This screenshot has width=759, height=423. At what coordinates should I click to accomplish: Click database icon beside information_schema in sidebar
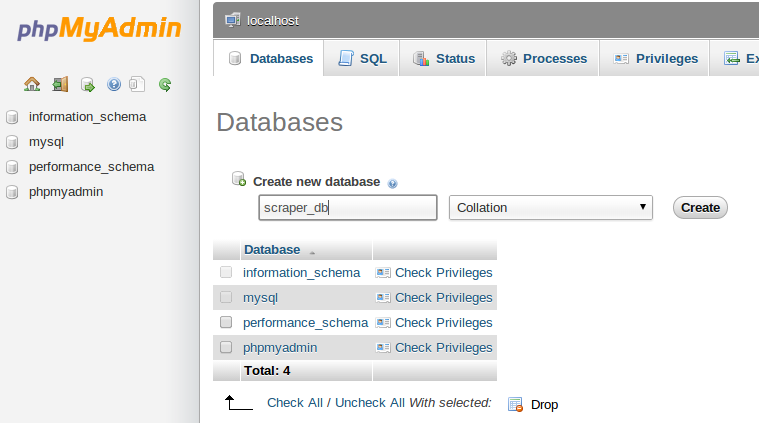click(x=12, y=117)
